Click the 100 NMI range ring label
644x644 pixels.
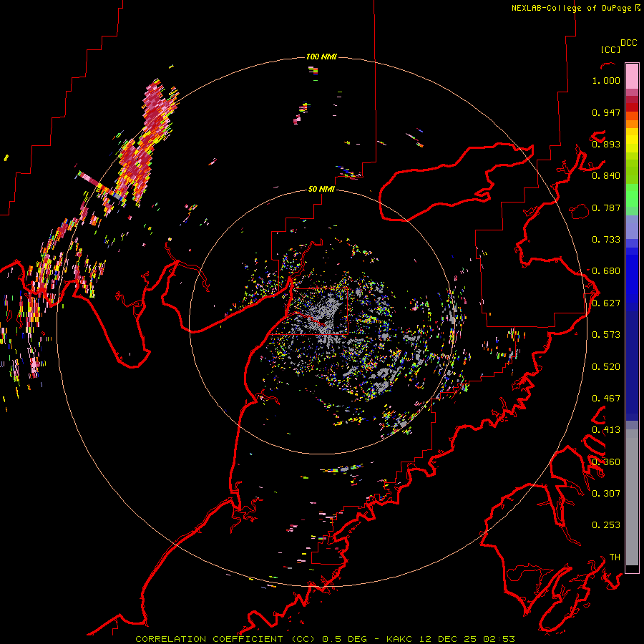coord(321,57)
